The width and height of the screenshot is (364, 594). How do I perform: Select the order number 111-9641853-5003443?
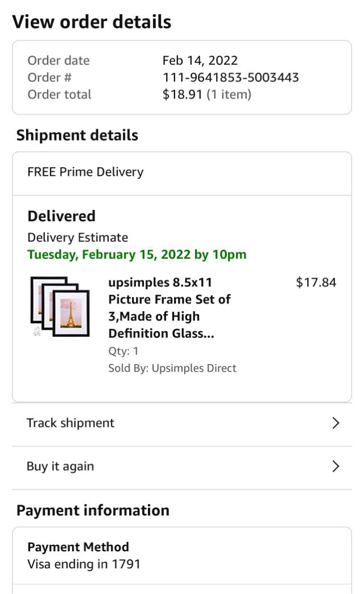[x=230, y=77]
